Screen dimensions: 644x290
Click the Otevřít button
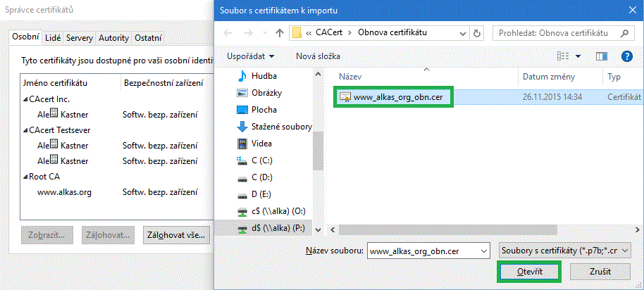pyautogui.click(x=528, y=272)
